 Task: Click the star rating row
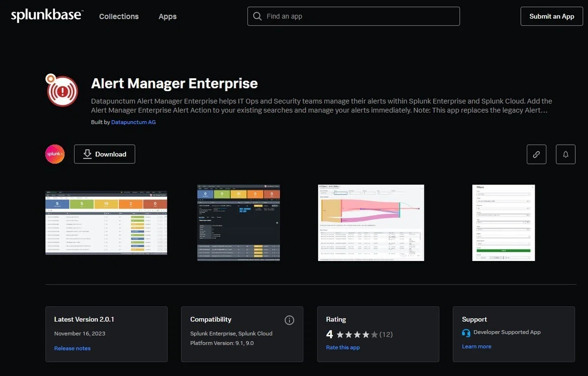click(357, 334)
